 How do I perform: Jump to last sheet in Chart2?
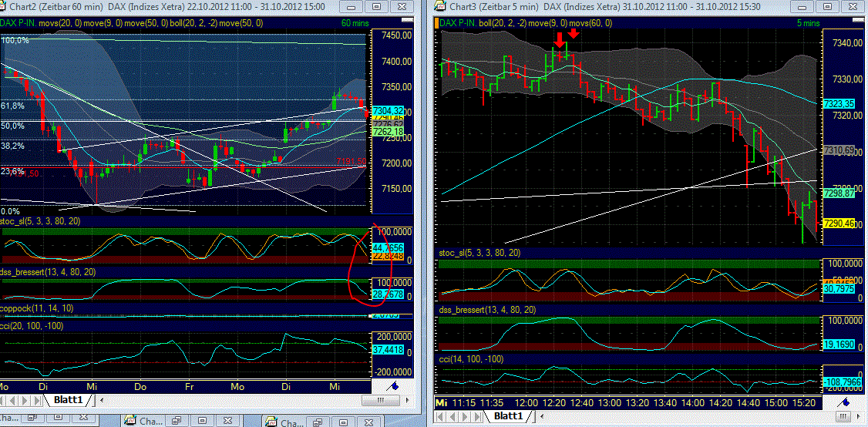tap(36, 400)
